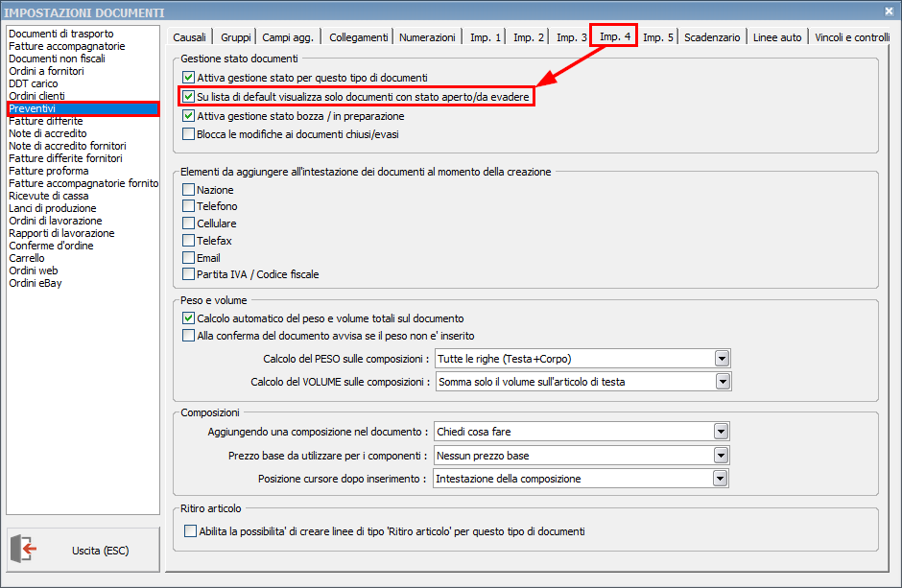Viewport: 902px width, 588px height.
Task: Open the Vincoli e controlli tab
Action: tap(852, 37)
